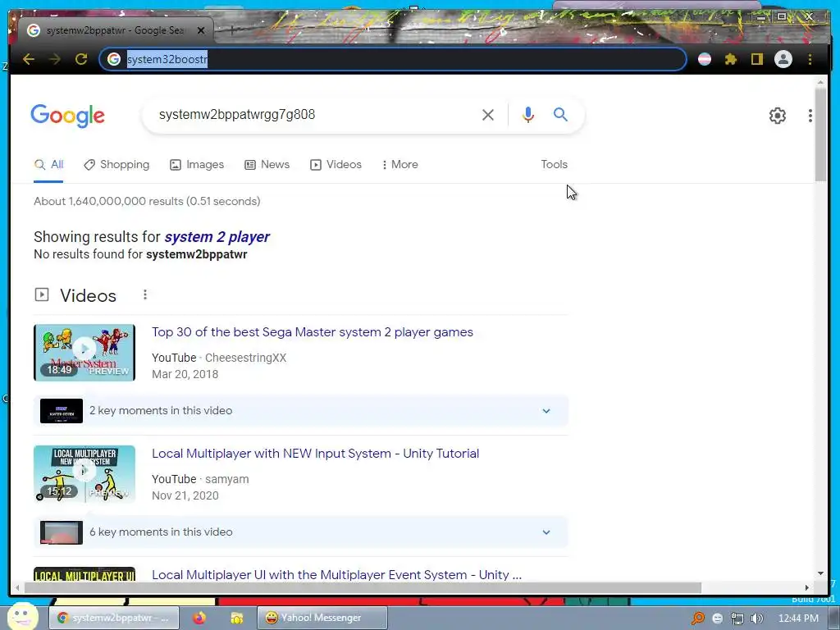Clear the Google search box with X

[x=487, y=115]
